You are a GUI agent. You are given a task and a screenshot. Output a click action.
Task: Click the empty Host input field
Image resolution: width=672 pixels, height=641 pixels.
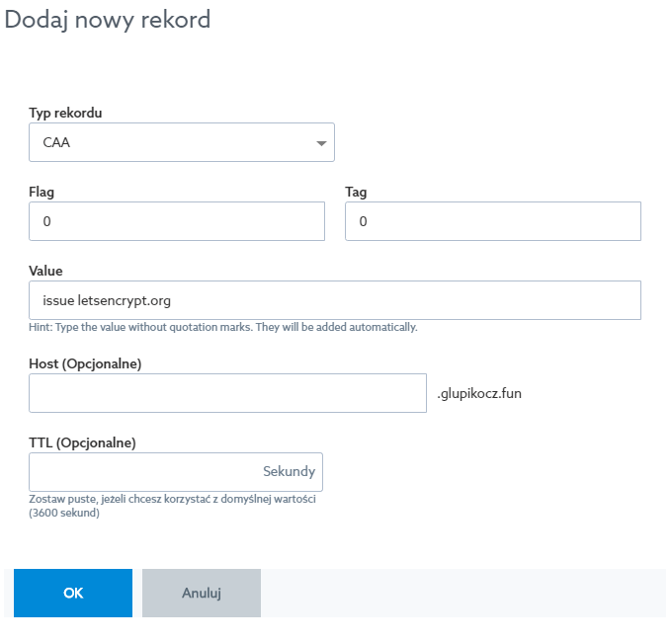pyautogui.click(x=227, y=393)
